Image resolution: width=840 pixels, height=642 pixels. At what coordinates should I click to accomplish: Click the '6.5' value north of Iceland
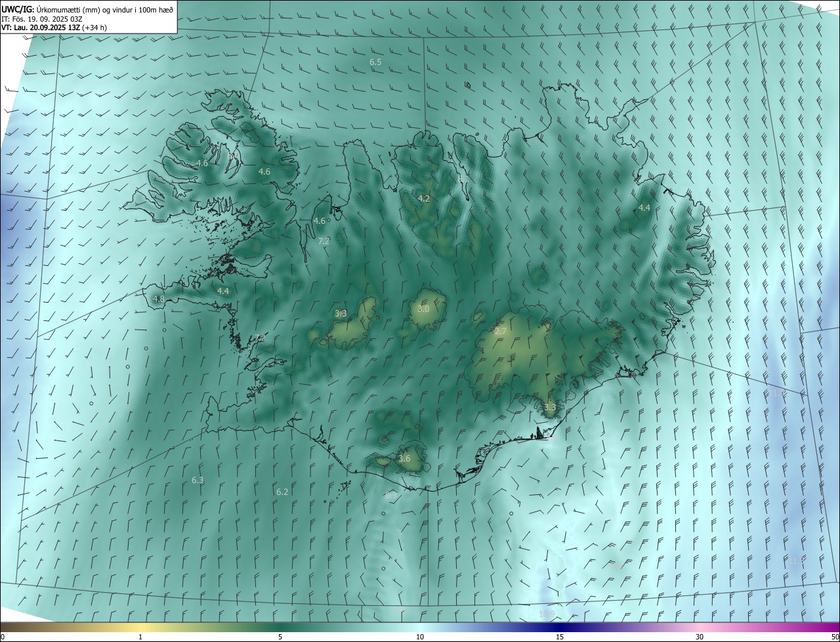coord(375,62)
